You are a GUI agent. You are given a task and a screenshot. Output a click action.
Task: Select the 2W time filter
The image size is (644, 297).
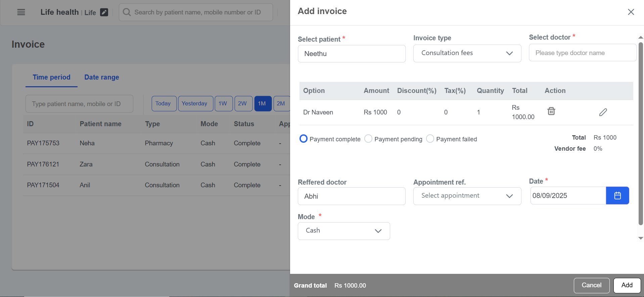(x=243, y=103)
